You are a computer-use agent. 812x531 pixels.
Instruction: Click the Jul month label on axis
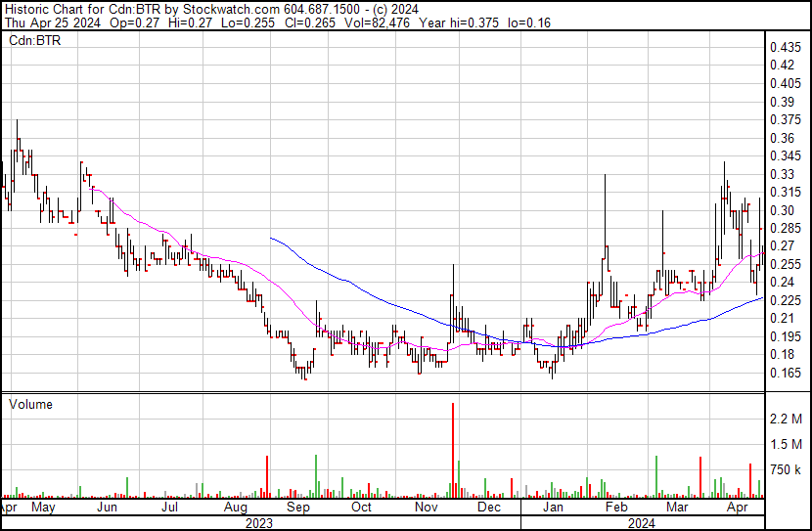(x=169, y=508)
